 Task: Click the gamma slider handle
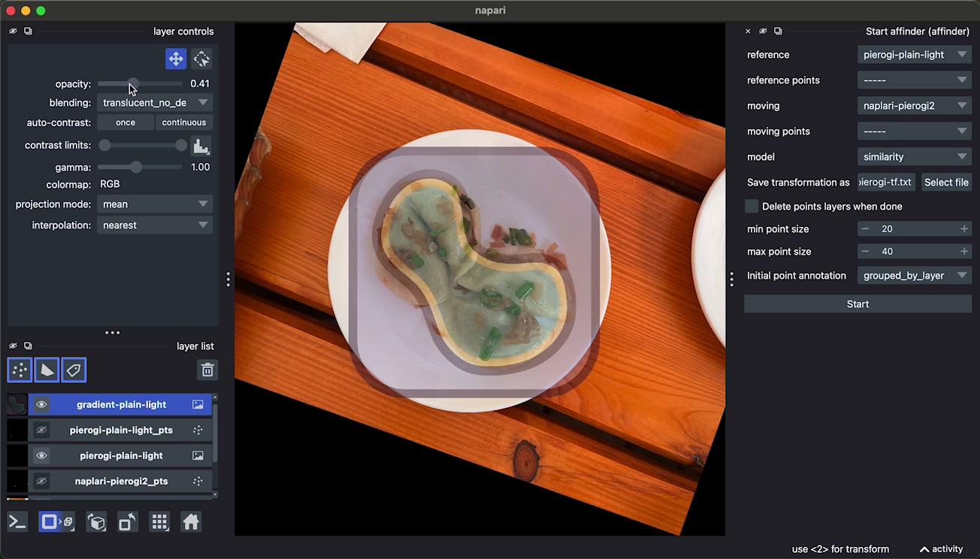point(136,168)
